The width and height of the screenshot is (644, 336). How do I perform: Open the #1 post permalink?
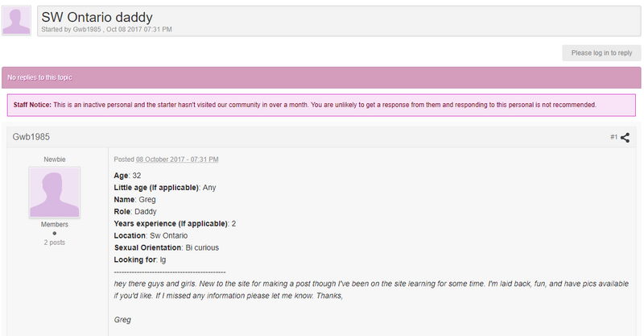point(613,137)
